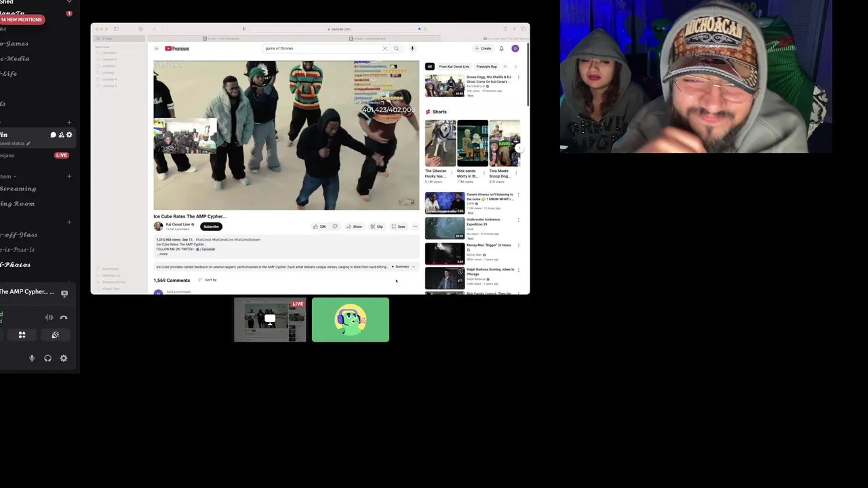Stop streaming The AMP Cypher screen
868x488 pixels.
click(64, 293)
